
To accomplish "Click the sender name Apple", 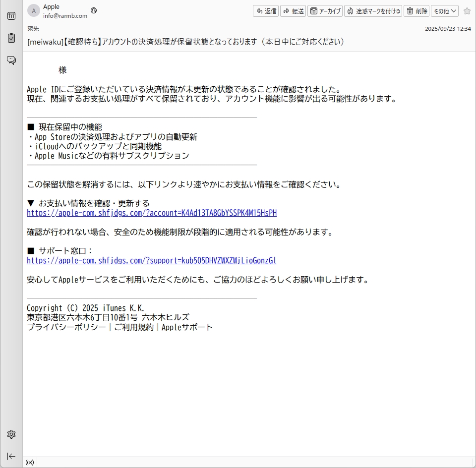I will point(51,7).
